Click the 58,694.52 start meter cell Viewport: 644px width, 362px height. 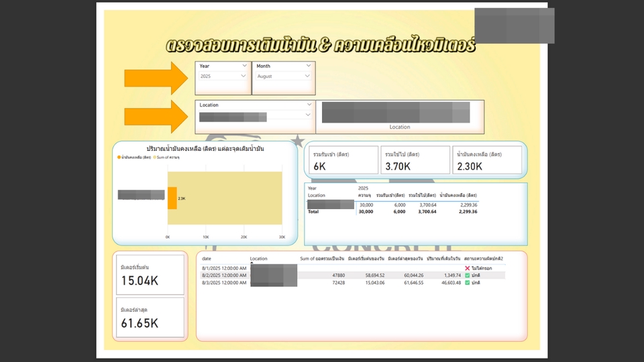click(x=375, y=276)
